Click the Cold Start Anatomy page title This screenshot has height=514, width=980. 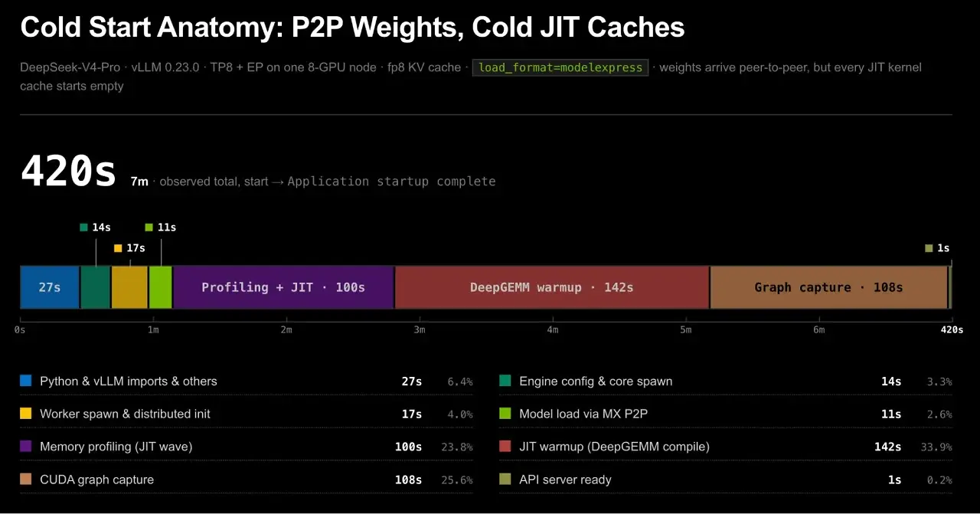(x=352, y=28)
